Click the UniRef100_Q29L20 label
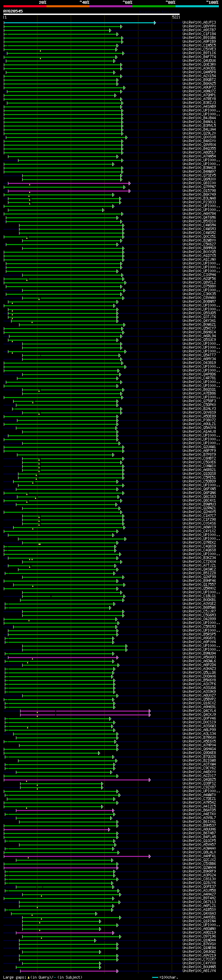222x980 pixels. coord(199,133)
